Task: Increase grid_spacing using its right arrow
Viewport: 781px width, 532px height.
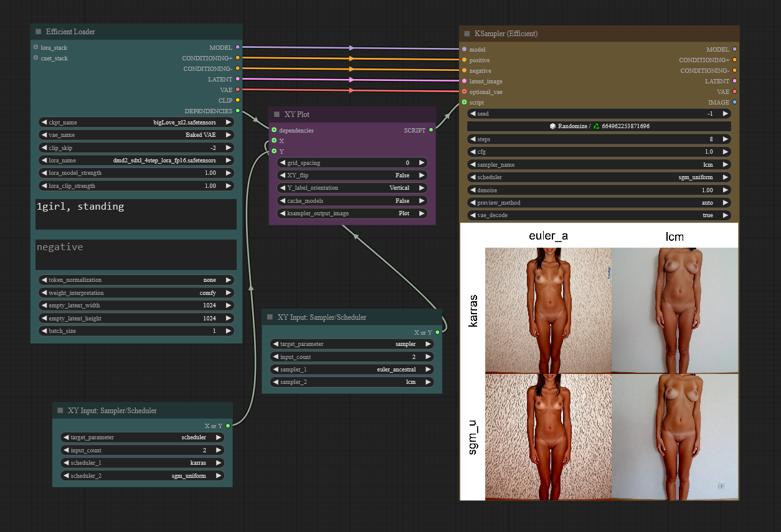Action: [422, 162]
